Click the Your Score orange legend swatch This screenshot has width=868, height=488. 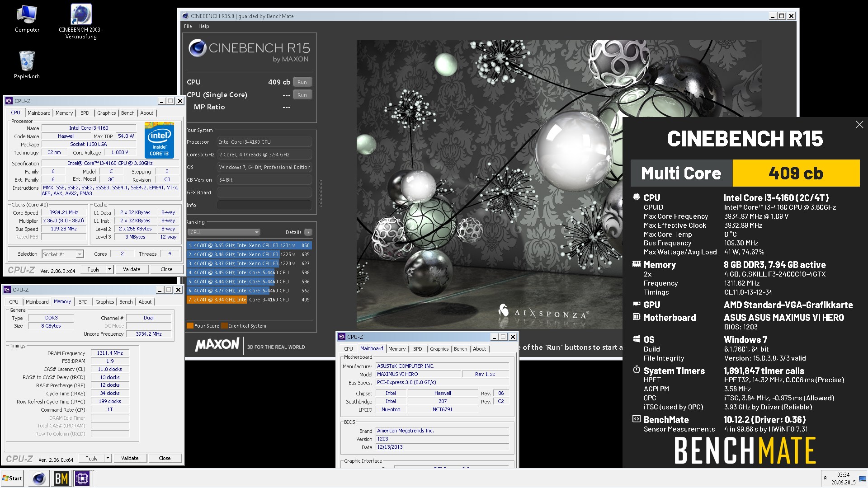(x=190, y=326)
